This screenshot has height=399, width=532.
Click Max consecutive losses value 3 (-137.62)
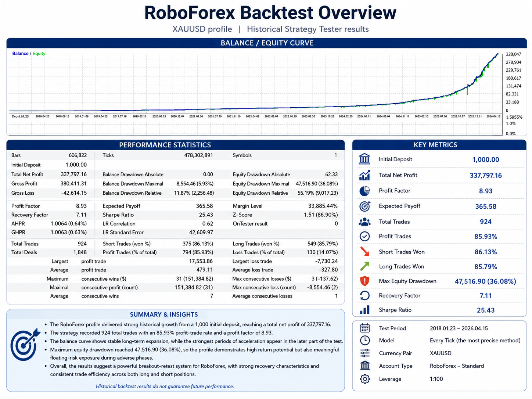coord(324,279)
